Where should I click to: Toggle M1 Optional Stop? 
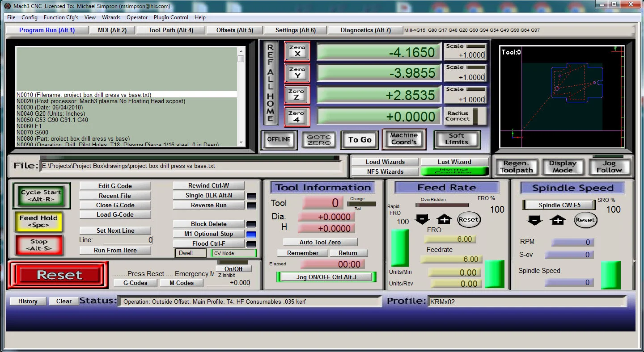pos(209,234)
